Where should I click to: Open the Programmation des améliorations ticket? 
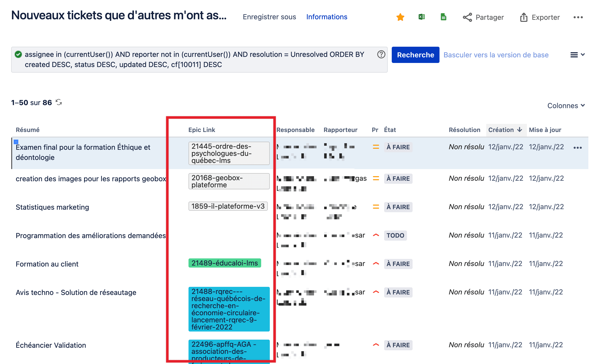click(x=91, y=236)
